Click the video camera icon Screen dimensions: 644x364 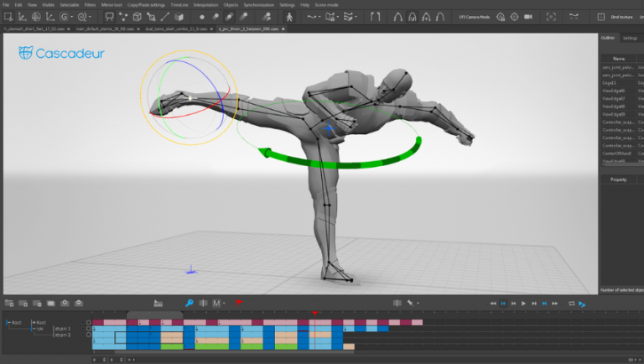528,17
